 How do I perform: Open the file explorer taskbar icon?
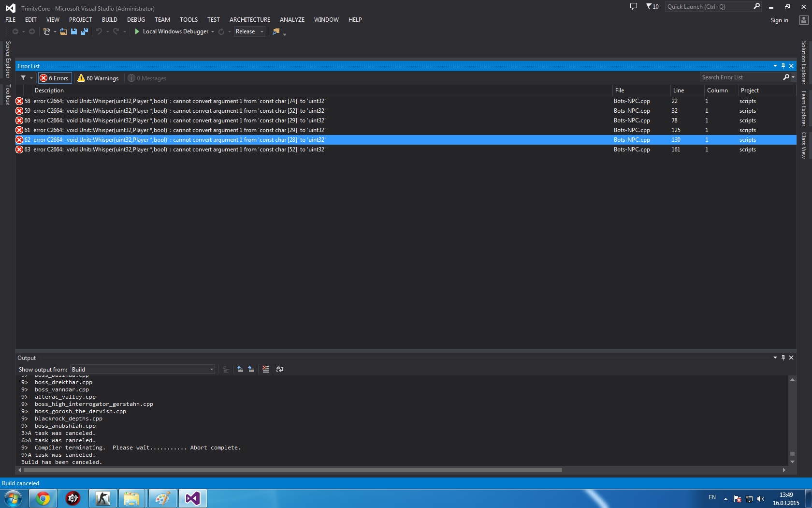[131, 498]
